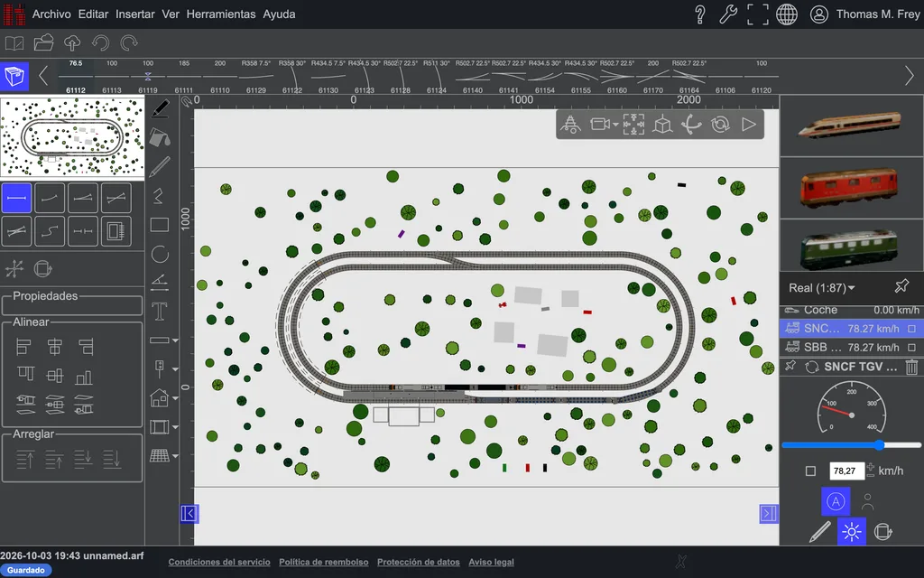Image resolution: width=924 pixels, height=578 pixels.
Task: Change language with the globe icon
Action: click(x=787, y=14)
